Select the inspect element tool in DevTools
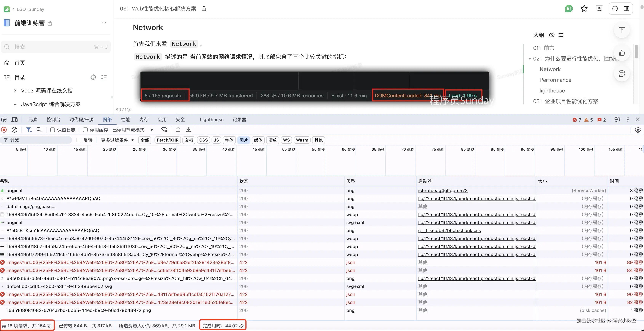Viewport: 644px width, 331px height. coord(4,119)
